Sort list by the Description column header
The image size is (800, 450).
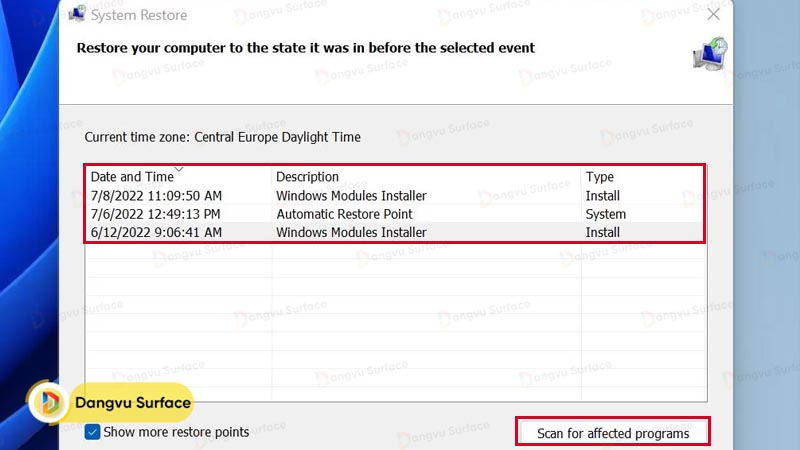click(x=307, y=177)
